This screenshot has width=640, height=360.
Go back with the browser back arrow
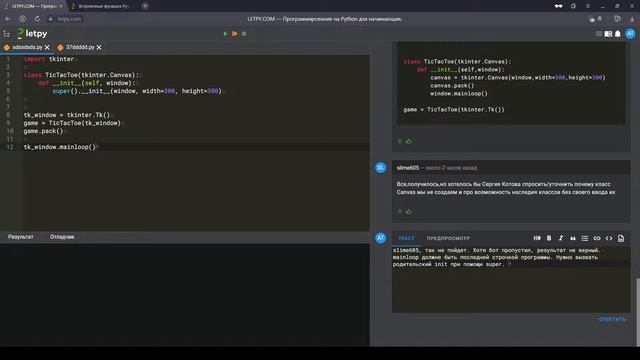8,19
